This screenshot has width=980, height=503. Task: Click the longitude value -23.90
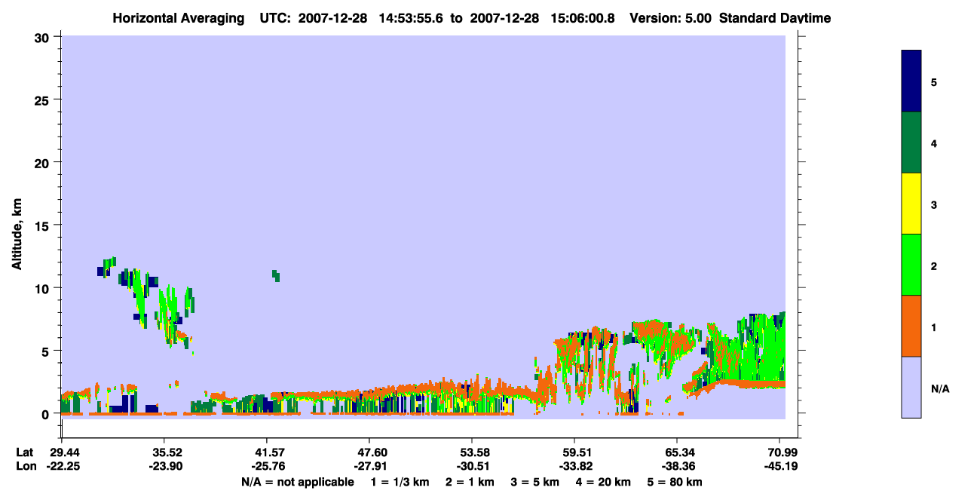coord(164,467)
